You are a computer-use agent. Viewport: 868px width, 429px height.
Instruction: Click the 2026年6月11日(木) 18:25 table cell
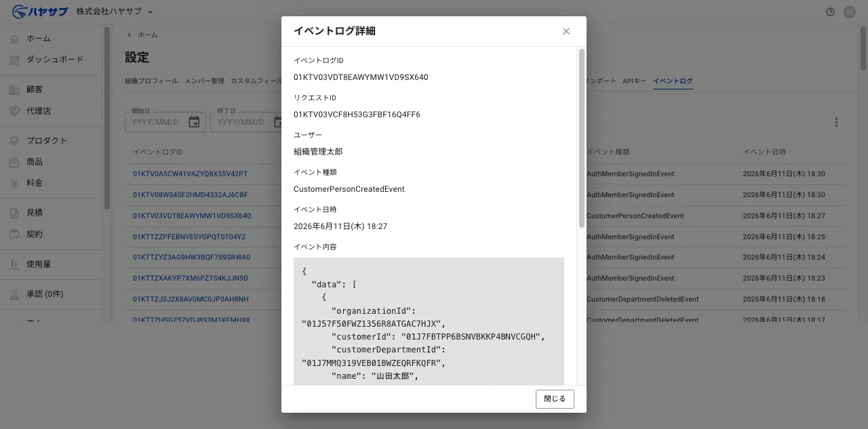point(784,237)
